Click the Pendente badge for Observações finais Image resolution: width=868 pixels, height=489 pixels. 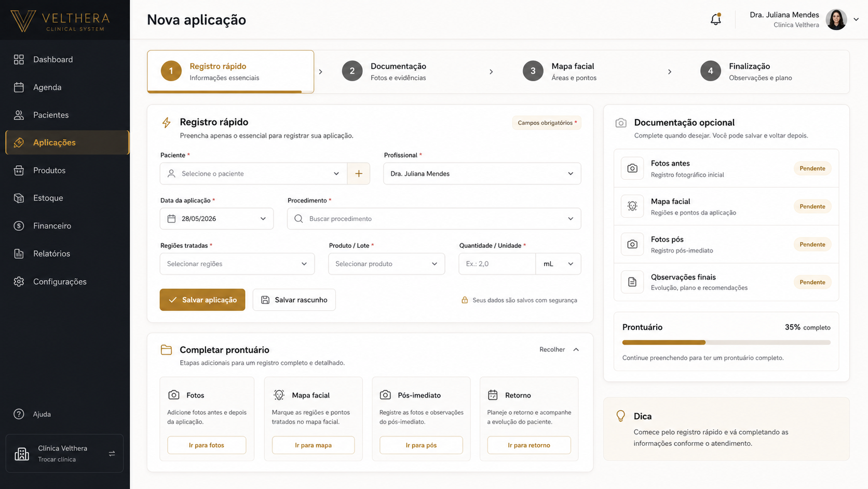(x=812, y=282)
